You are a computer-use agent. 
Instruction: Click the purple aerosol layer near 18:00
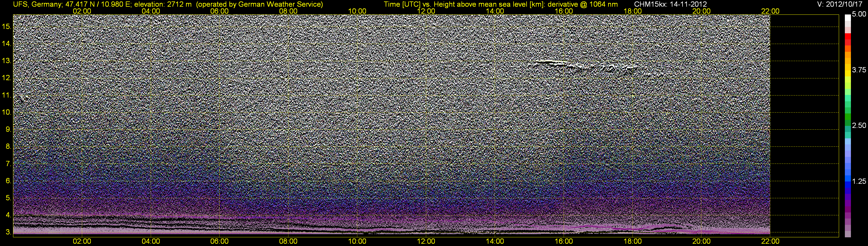[627, 228]
